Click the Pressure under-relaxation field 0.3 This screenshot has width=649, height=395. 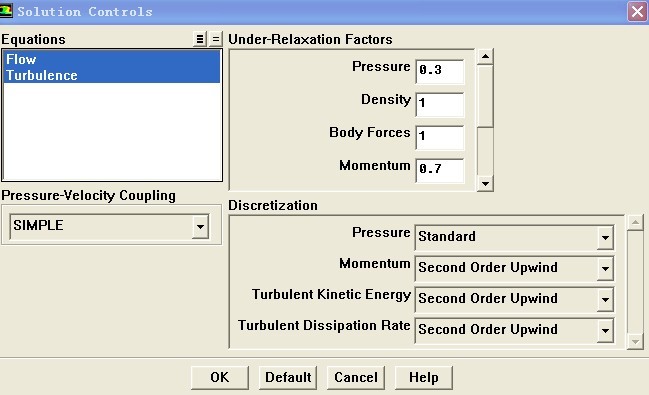click(x=440, y=71)
